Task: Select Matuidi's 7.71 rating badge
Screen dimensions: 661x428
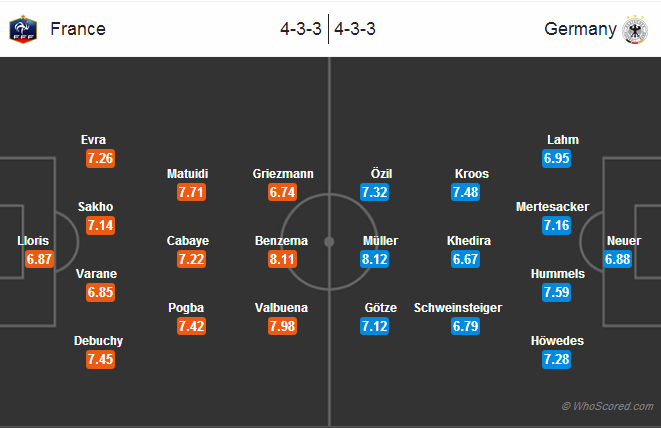Action: pyautogui.click(x=191, y=192)
